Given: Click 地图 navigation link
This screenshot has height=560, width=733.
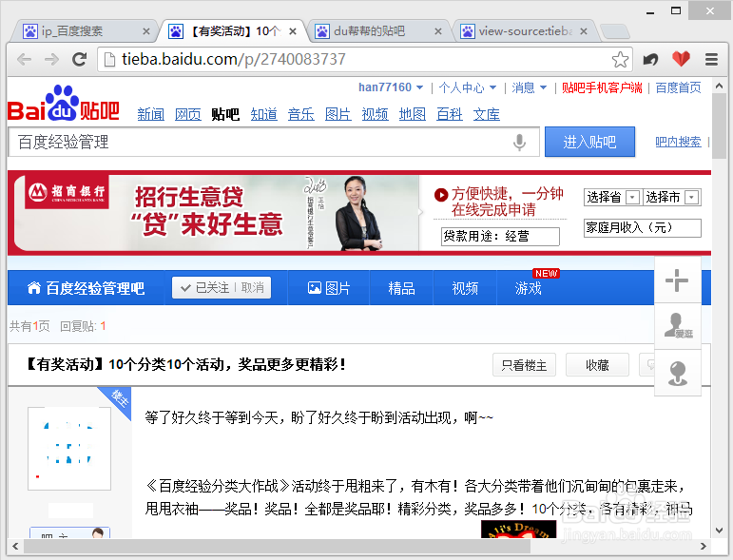Looking at the screenshot, I should (x=412, y=113).
